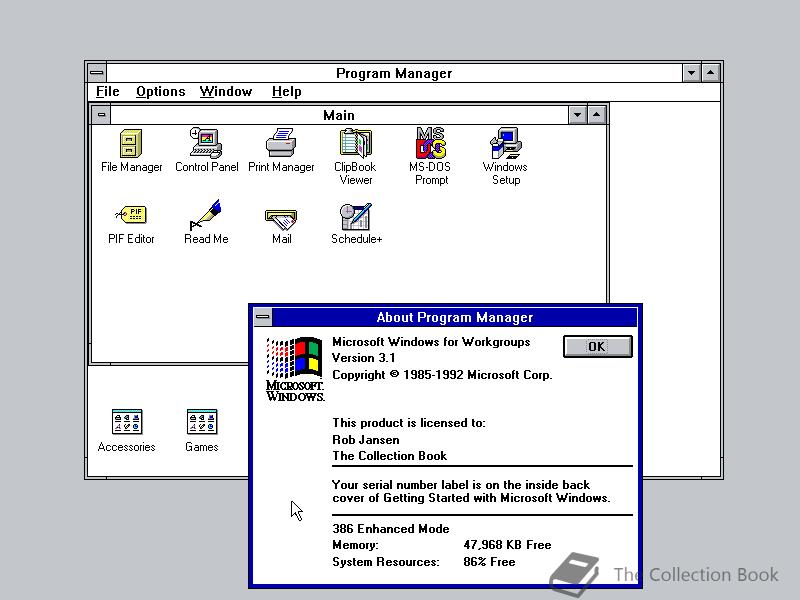This screenshot has height=600, width=800.
Task: Select the Games program group icon
Action: point(202,422)
